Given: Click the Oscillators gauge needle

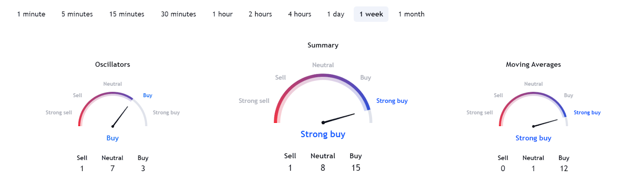Looking at the screenshot, I should pyautogui.click(x=120, y=116).
